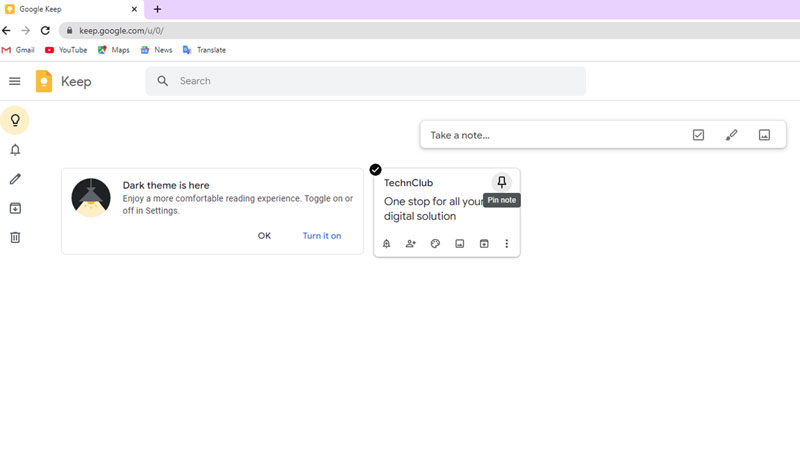Open News bookmark

(x=157, y=50)
